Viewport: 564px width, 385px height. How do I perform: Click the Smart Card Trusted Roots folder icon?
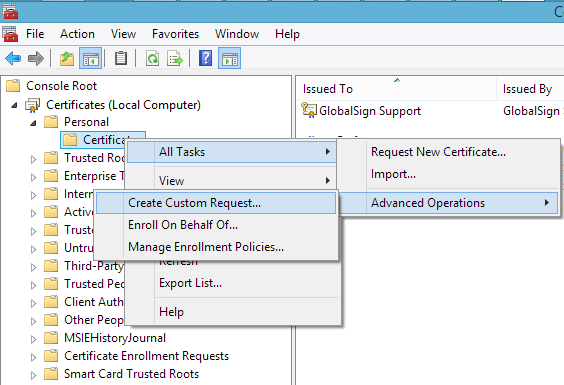point(51,373)
